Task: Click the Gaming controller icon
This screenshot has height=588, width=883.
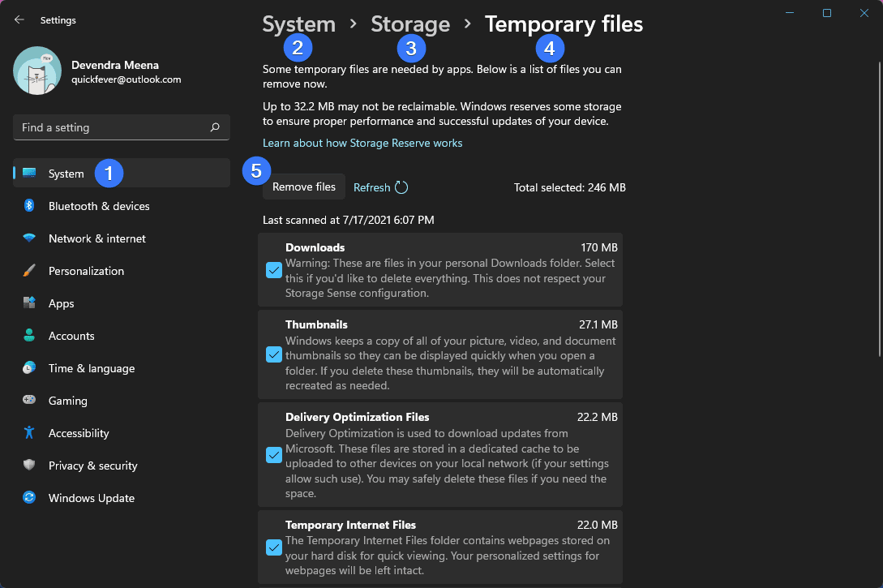Action: tap(28, 401)
